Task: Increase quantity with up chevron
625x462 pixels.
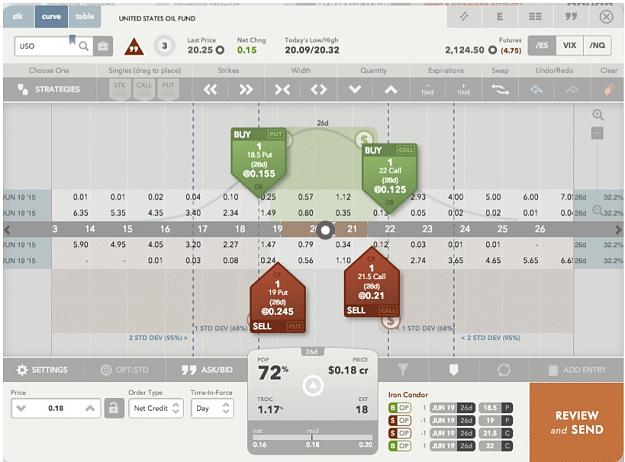Action: (x=391, y=90)
